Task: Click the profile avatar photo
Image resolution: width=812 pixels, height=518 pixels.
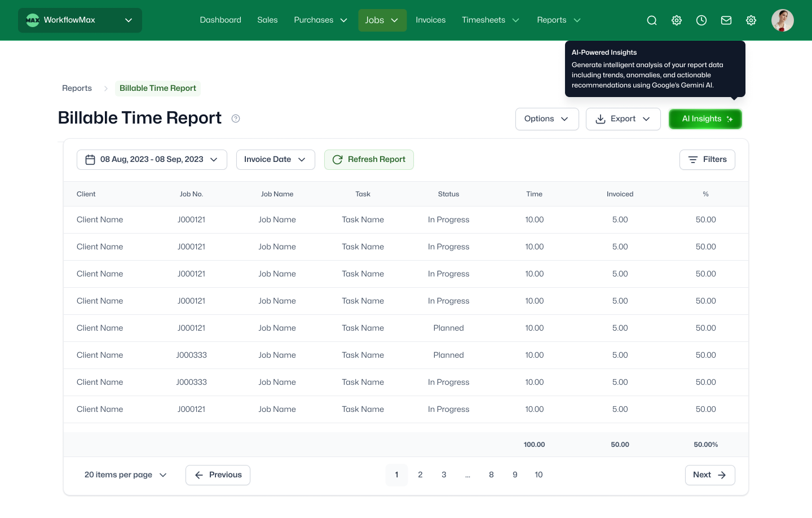Action: pyautogui.click(x=783, y=20)
